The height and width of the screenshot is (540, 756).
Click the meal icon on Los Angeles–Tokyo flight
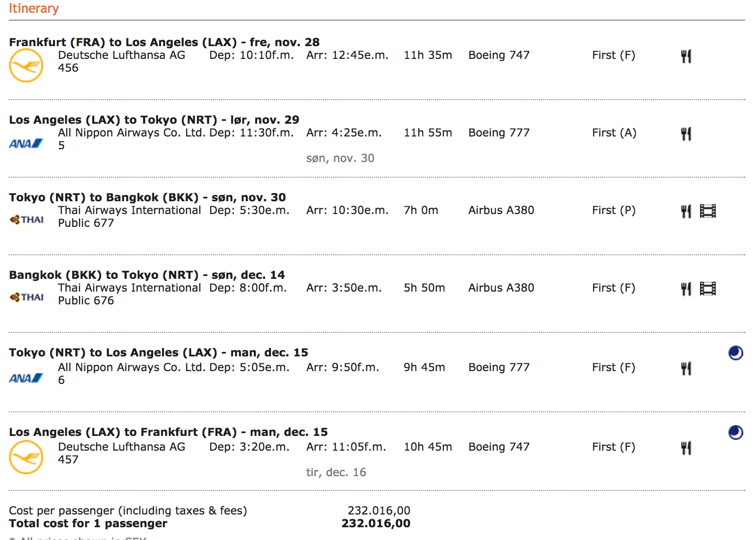tap(686, 134)
